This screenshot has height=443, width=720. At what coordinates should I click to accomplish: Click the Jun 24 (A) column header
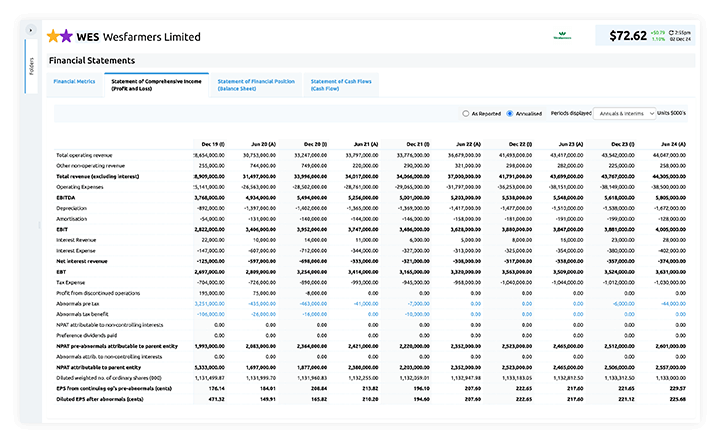coord(669,144)
